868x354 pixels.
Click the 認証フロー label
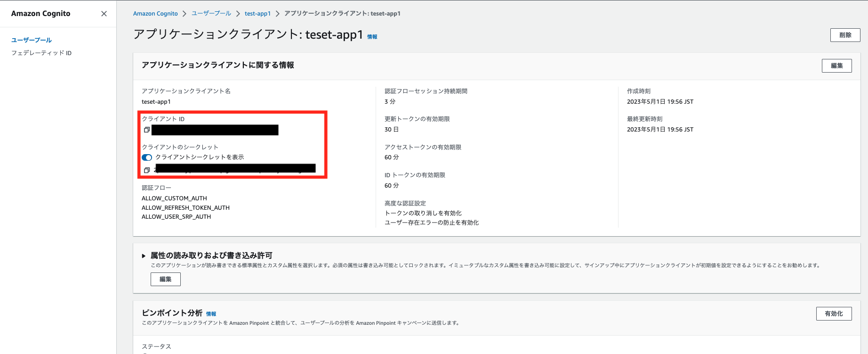pyautogui.click(x=156, y=188)
